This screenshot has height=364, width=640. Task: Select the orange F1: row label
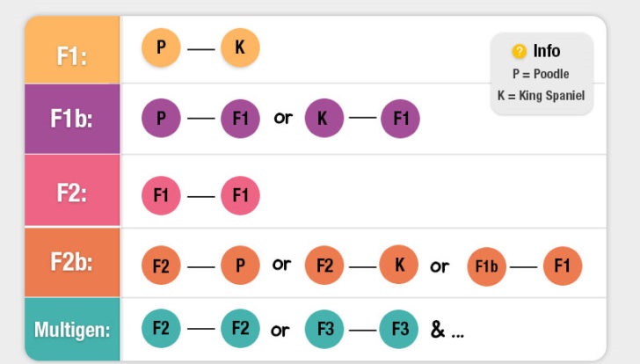point(72,55)
